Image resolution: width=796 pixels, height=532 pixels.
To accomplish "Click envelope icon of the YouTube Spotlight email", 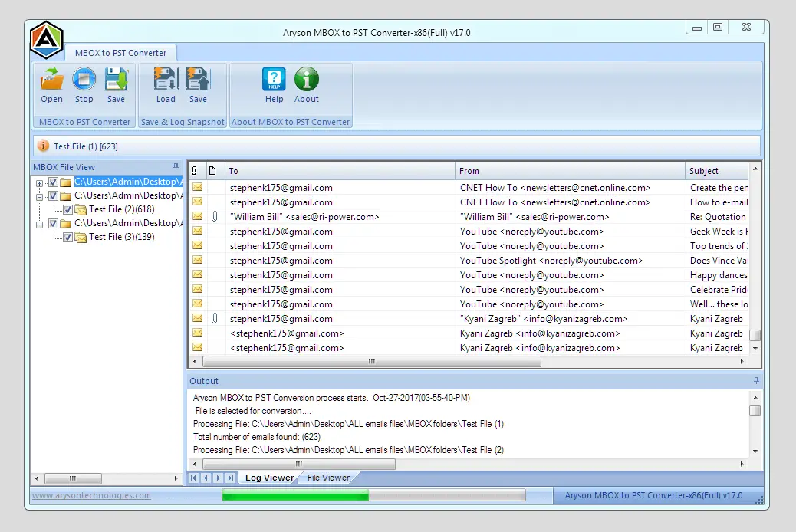I will tap(198, 261).
